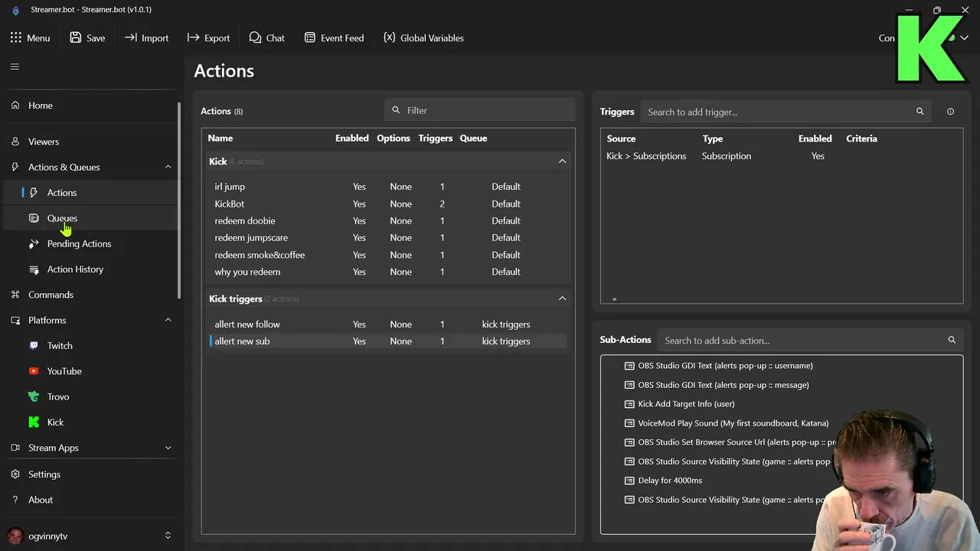The image size is (980, 551).
Task: Go to Pending Actions
Action: coord(79,244)
